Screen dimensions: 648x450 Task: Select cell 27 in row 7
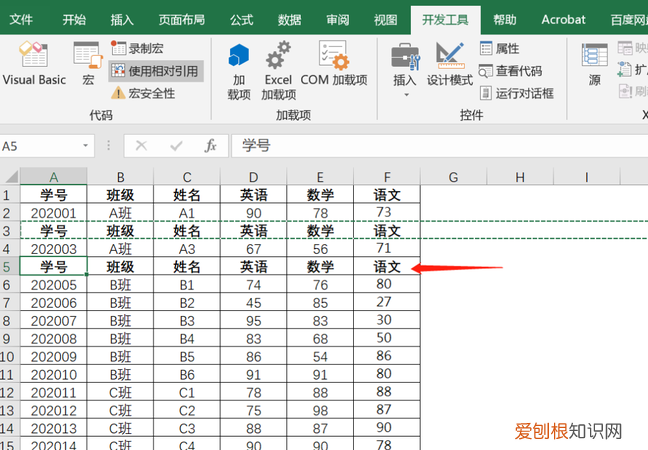coord(387,302)
